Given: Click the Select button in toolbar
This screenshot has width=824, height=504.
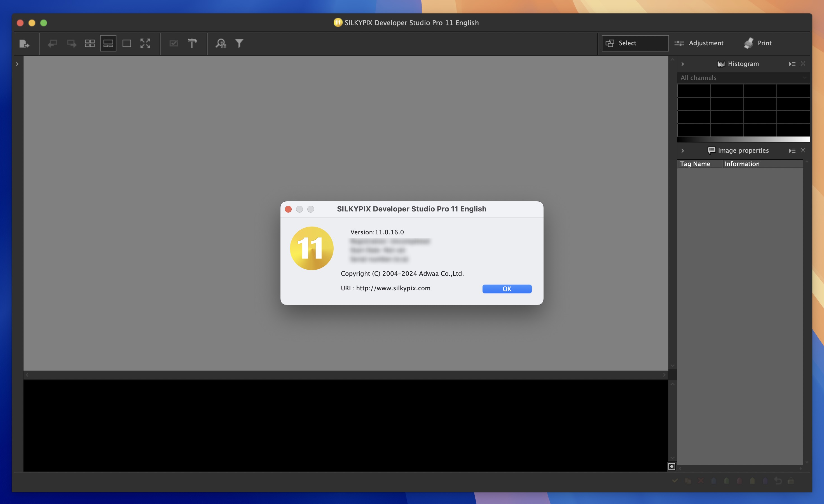Looking at the screenshot, I should coord(635,42).
